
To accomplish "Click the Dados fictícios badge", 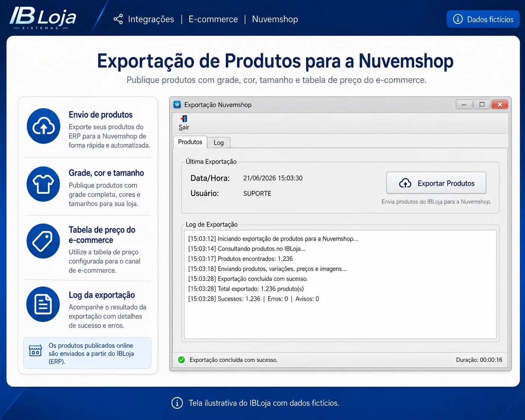I will point(483,19).
